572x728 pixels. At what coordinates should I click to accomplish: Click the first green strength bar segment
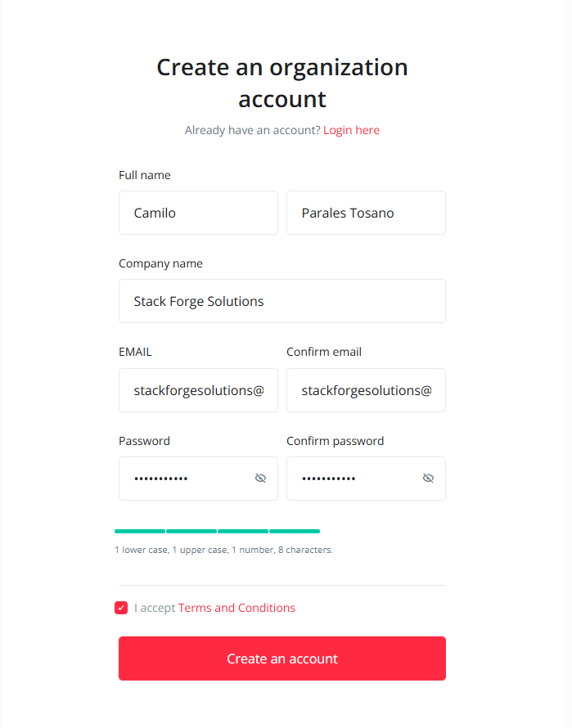(140, 531)
